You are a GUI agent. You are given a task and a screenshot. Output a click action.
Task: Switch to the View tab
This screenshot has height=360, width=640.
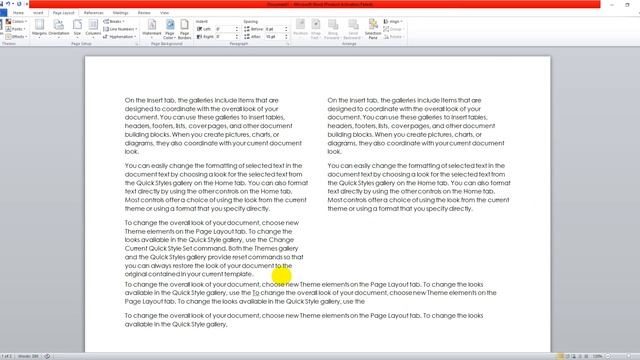click(164, 13)
